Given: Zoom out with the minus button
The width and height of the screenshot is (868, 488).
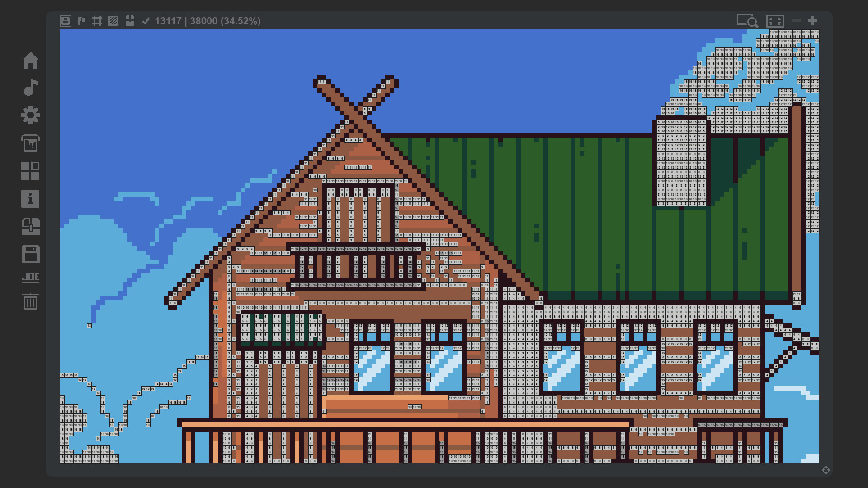Looking at the screenshot, I should pyautogui.click(x=796, y=20).
